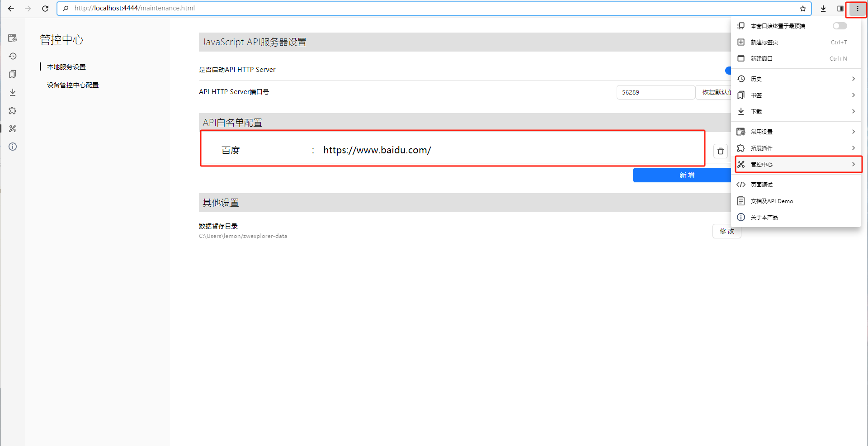Click the 恢复默认值 button
The width and height of the screenshot is (868, 446).
click(x=714, y=92)
